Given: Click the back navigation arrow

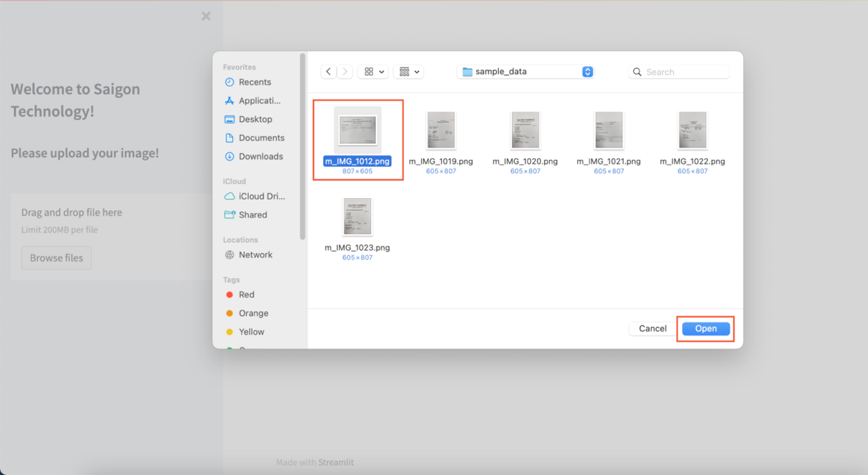Looking at the screenshot, I should [329, 72].
